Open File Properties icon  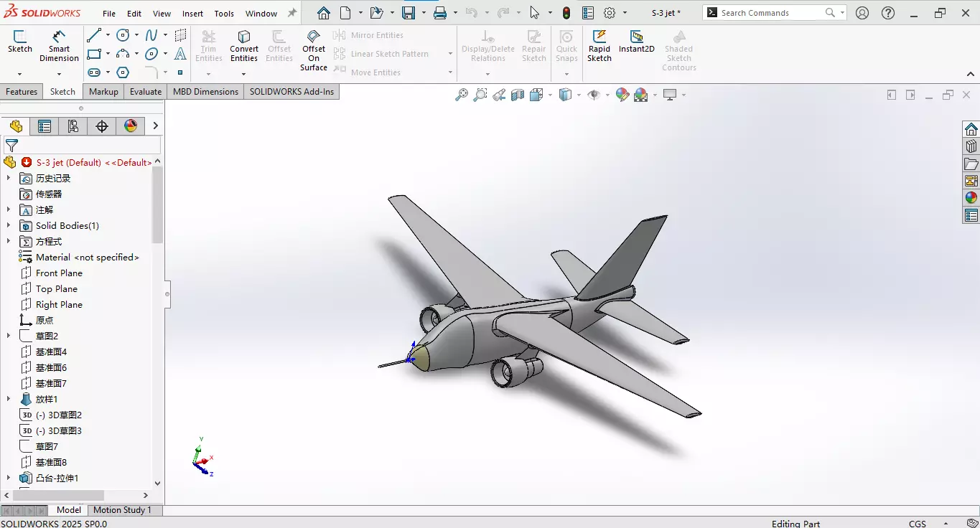click(588, 13)
